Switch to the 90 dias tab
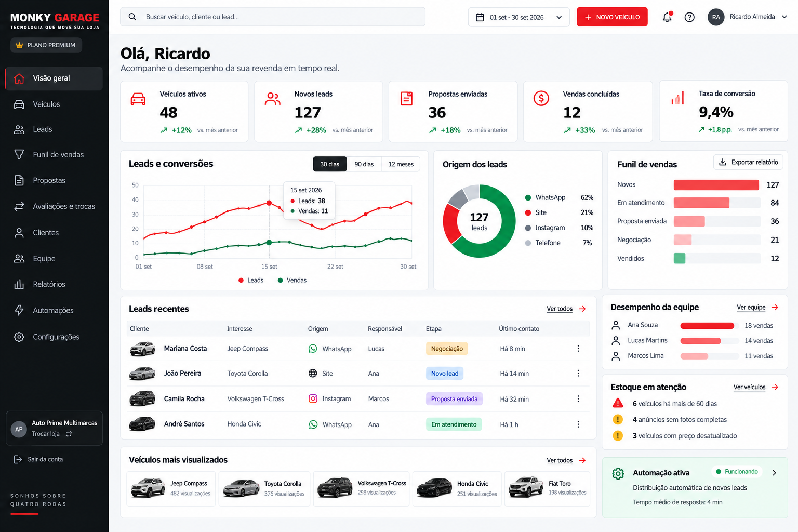The height and width of the screenshot is (532, 798). click(364, 164)
